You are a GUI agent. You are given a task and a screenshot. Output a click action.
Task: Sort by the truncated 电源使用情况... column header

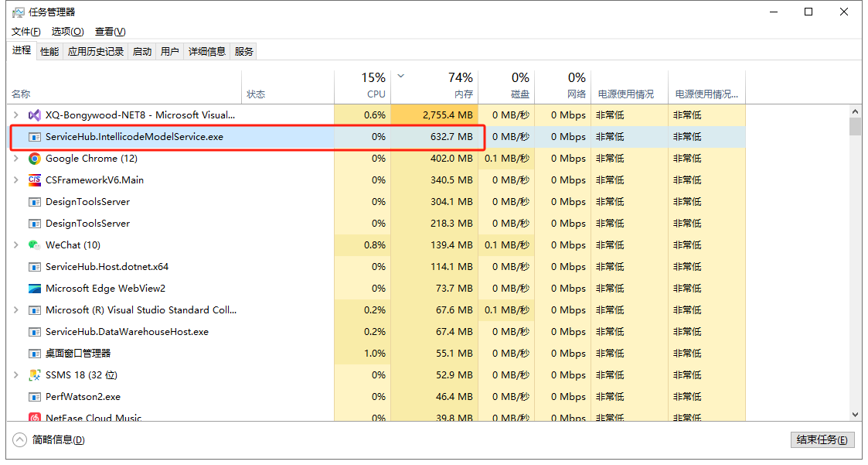707,87
